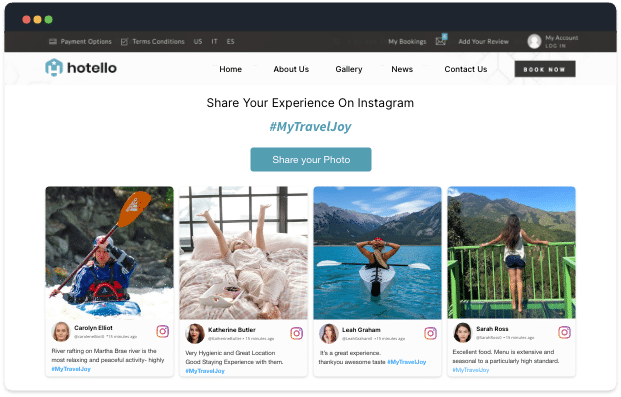This screenshot has height=397, width=621.
Task: Open Instagram icon on Carolyn Elliot's card
Action: [x=162, y=331]
